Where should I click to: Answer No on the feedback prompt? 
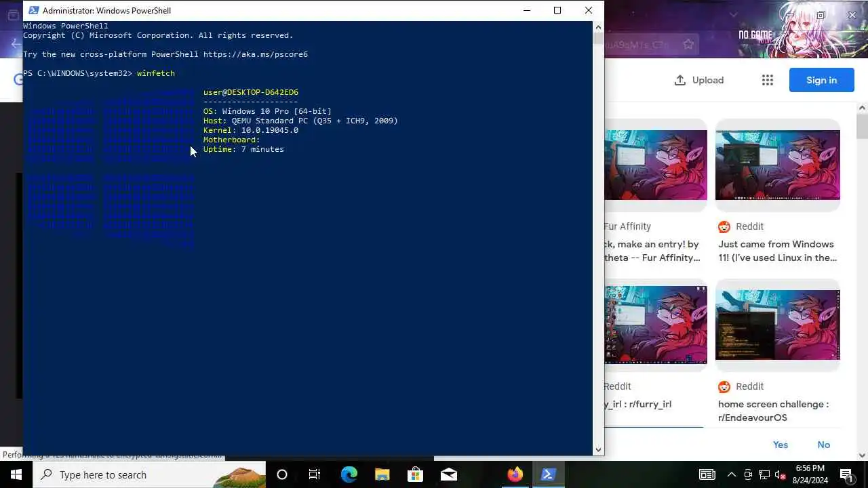point(823,445)
